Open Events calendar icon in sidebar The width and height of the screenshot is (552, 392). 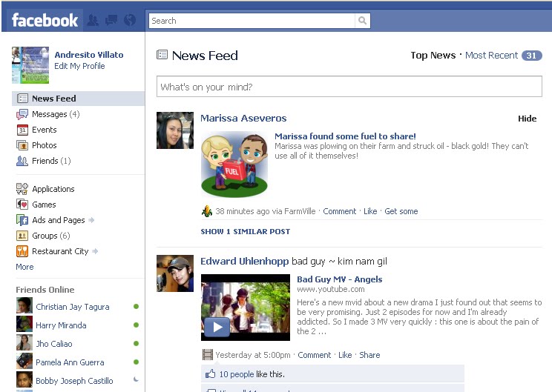coord(22,130)
